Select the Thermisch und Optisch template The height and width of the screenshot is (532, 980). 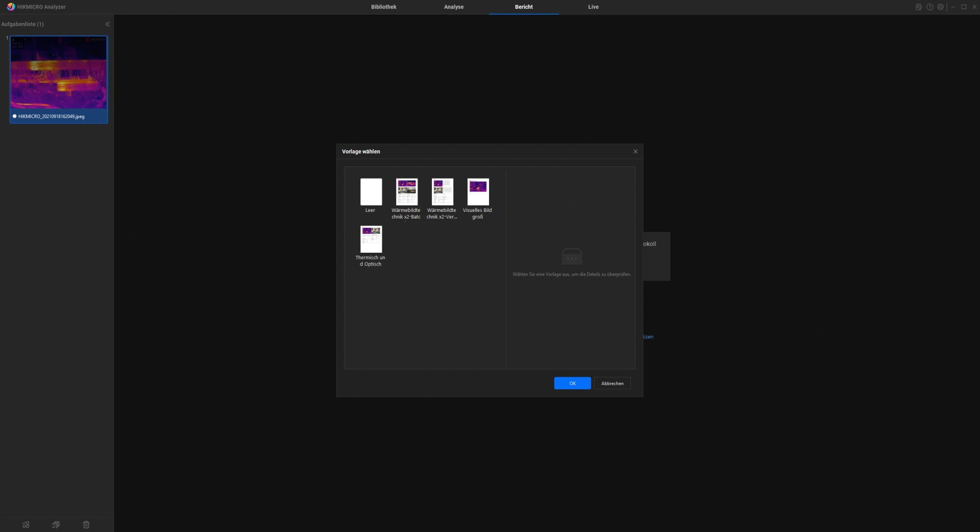pyautogui.click(x=371, y=240)
